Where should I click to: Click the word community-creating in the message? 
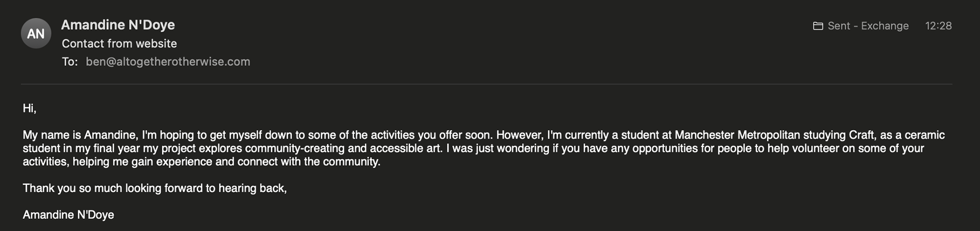(295, 148)
